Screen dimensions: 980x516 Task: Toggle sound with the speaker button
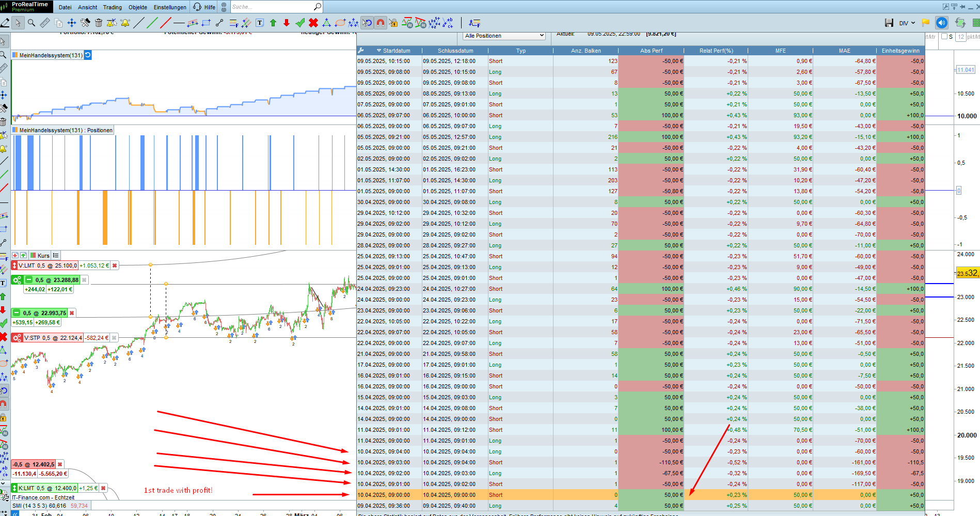coord(942,23)
